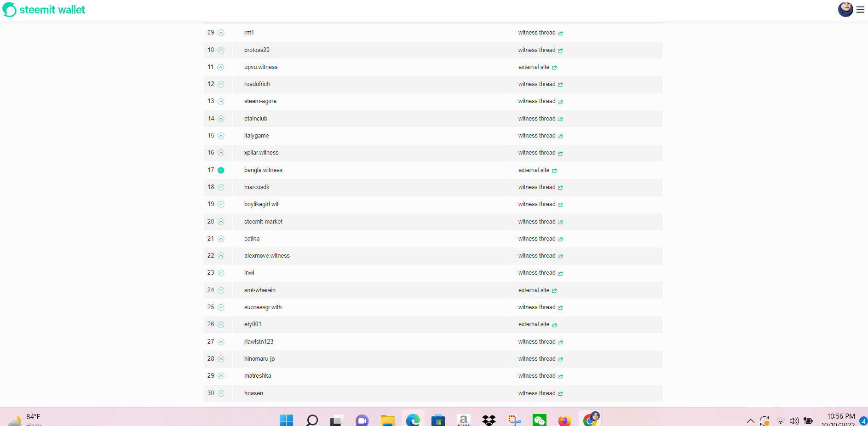
Task: Click witness name successgr.with
Action: click(x=263, y=307)
